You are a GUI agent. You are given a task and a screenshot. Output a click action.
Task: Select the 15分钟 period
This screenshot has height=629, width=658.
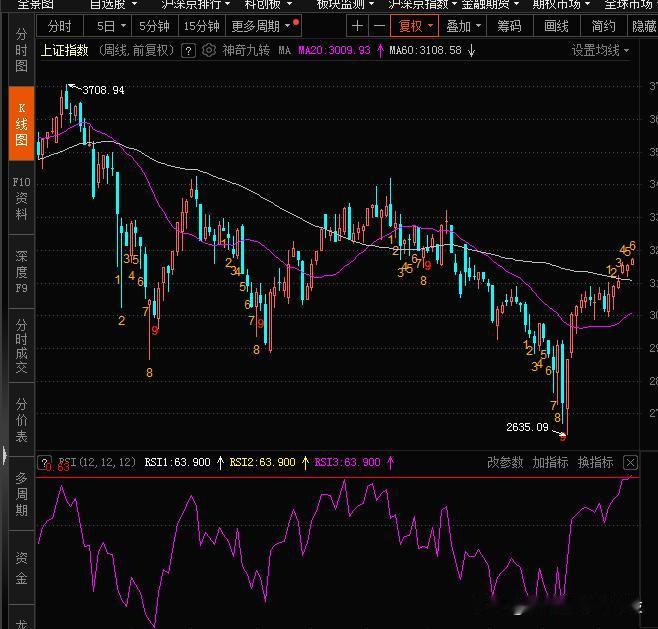[x=202, y=26]
